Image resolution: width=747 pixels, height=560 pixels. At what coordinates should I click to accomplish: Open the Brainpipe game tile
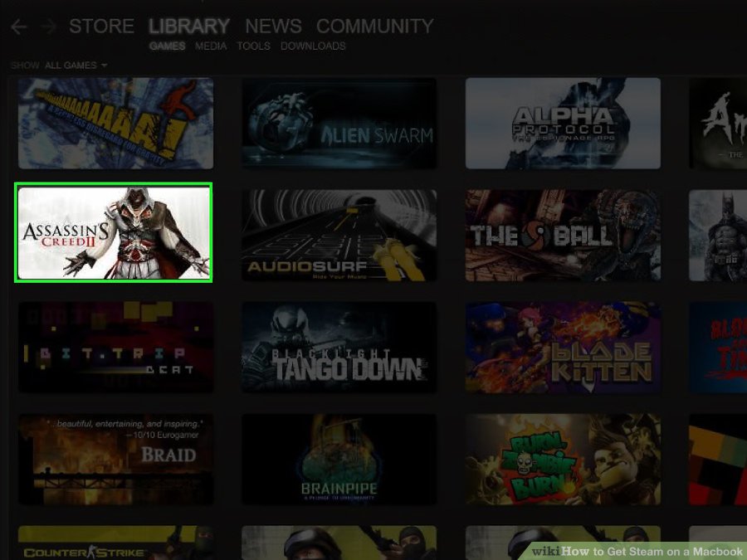[339, 459]
